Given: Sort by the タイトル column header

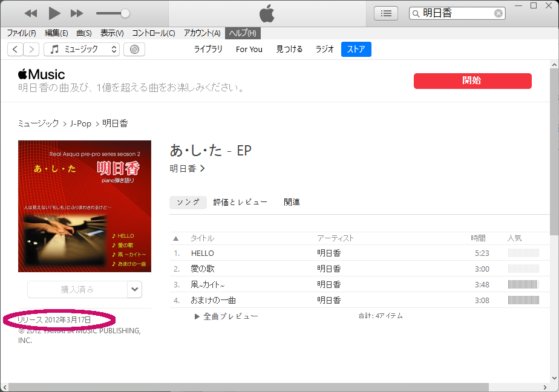Looking at the screenshot, I should tap(203, 238).
